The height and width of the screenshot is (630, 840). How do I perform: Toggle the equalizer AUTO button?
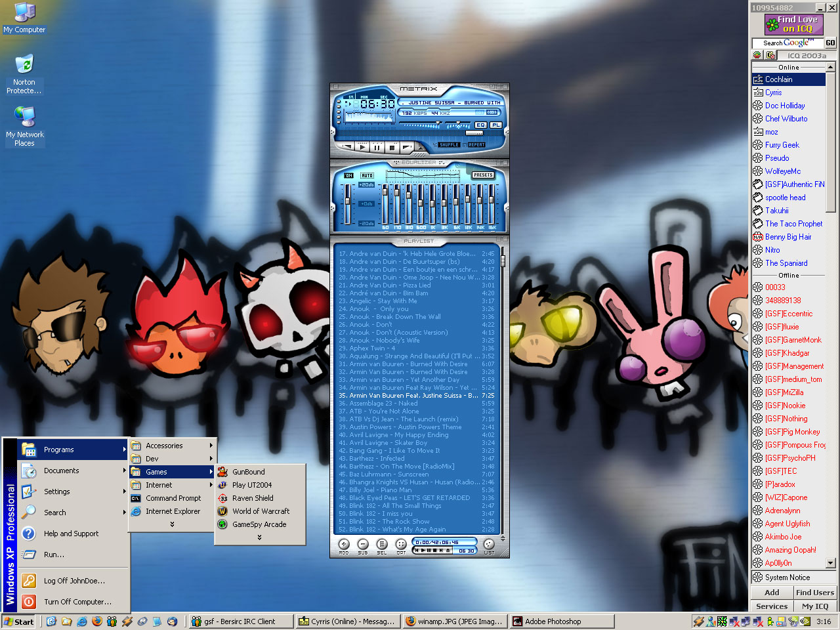point(367,175)
